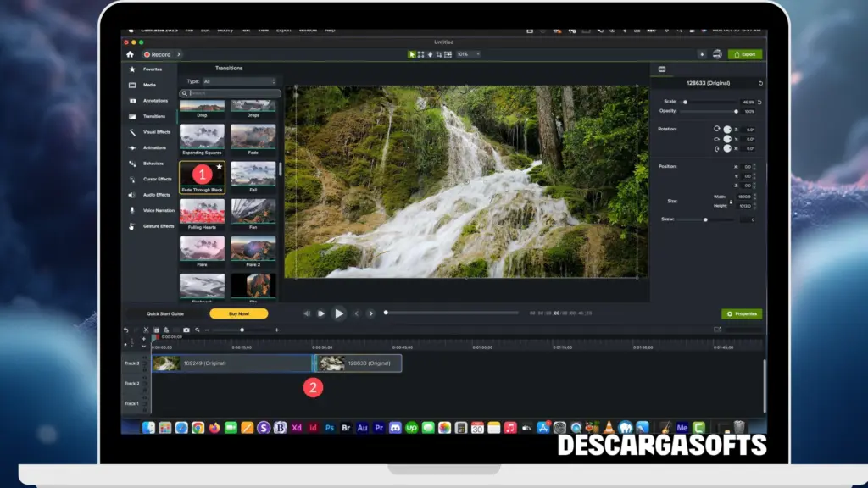Open the Export menu in the menu bar
The height and width of the screenshot is (488, 868).
[x=284, y=30]
